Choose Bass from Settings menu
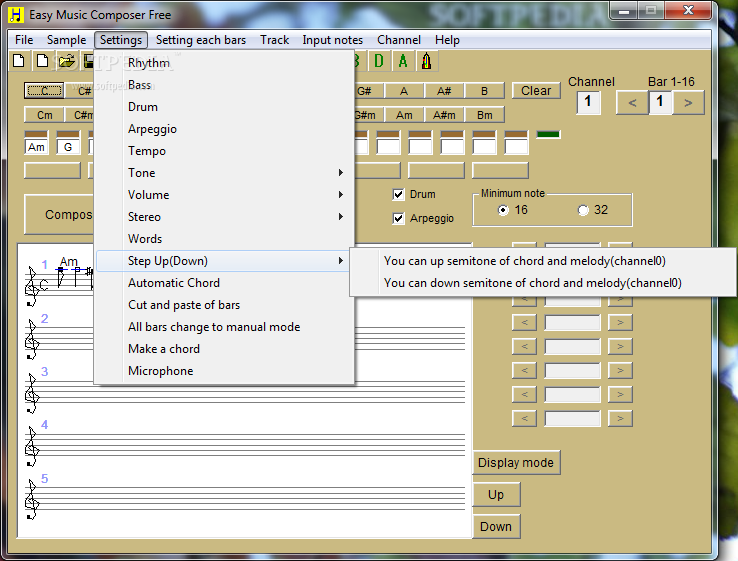Viewport: 738px width, 561px height. 225,85
